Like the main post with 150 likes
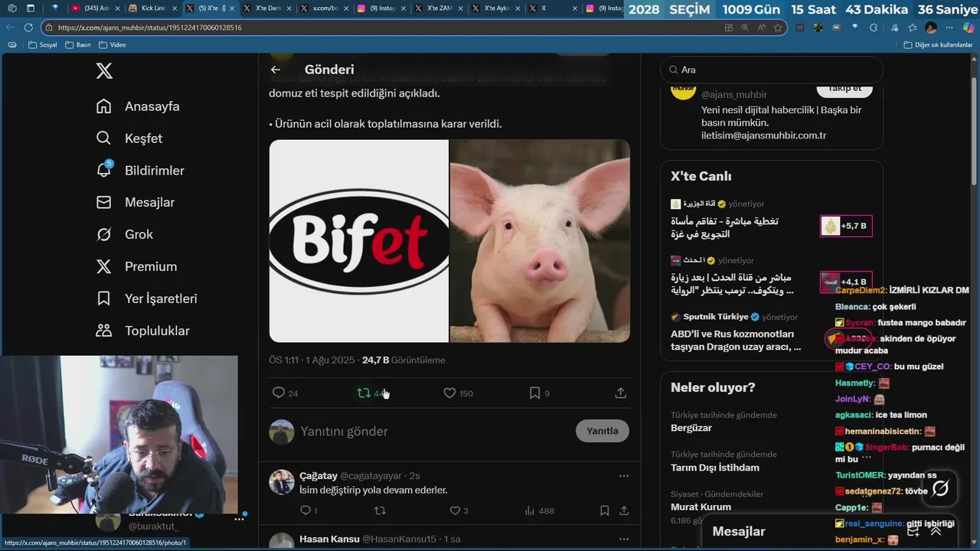Screen dimensions: 980x551 tap(450, 393)
